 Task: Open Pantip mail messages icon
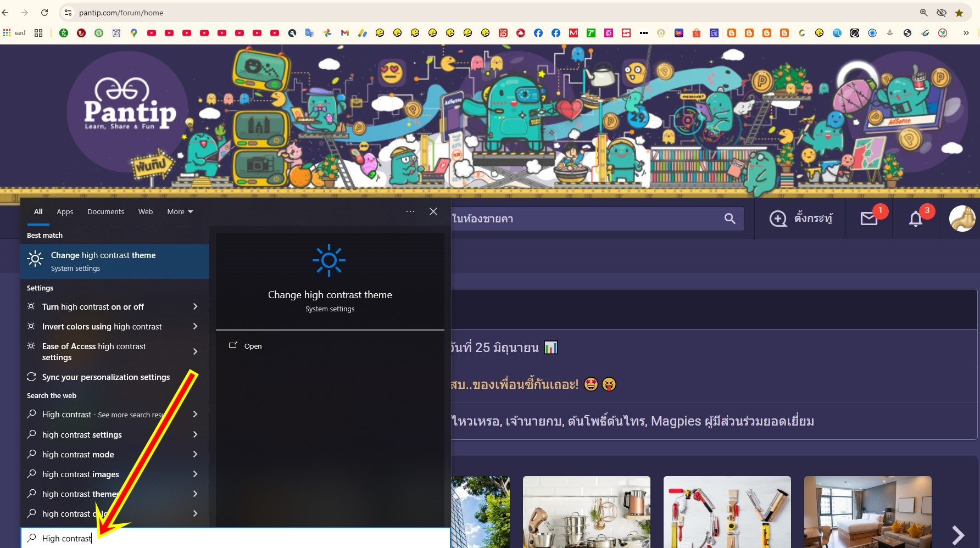[x=869, y=219]
